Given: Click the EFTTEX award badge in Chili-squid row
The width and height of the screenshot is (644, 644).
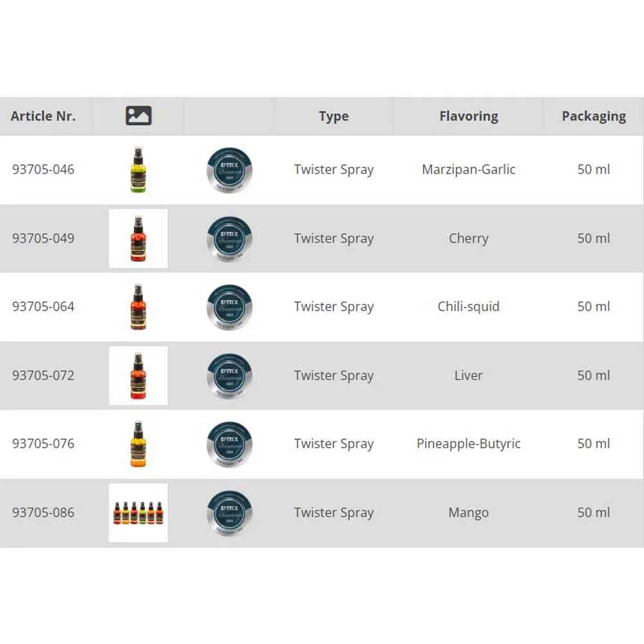Looking at the screenshot, I should [x=229, y=307].
